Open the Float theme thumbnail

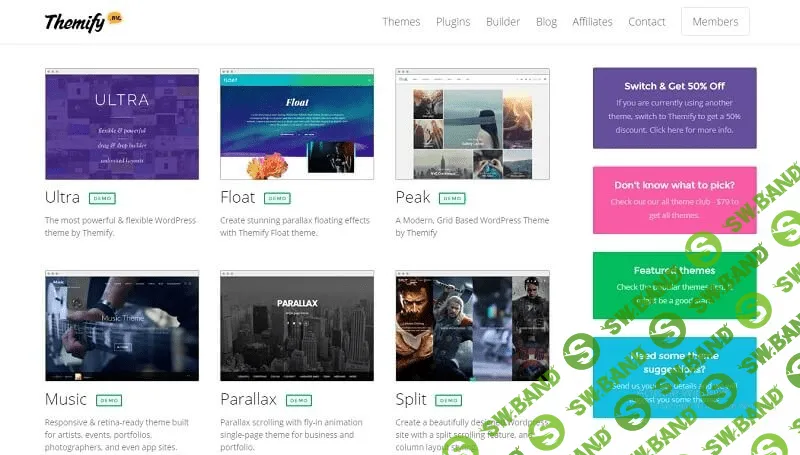297,124
